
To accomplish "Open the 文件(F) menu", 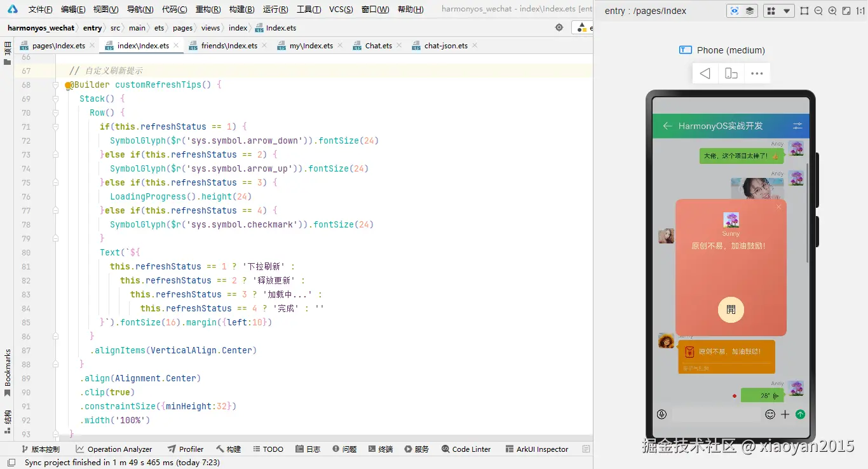I will point(41,10).
